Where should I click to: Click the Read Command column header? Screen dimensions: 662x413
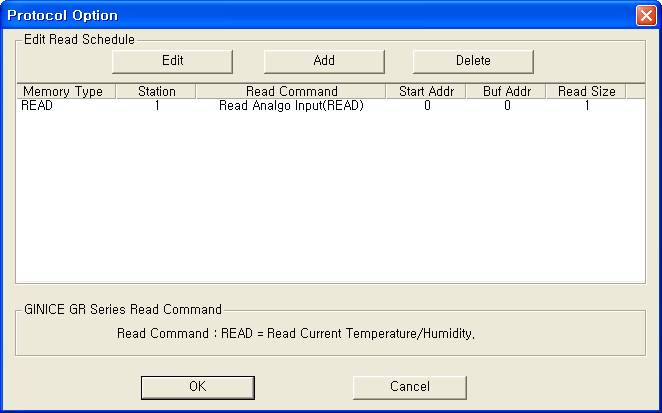(291, 92)
